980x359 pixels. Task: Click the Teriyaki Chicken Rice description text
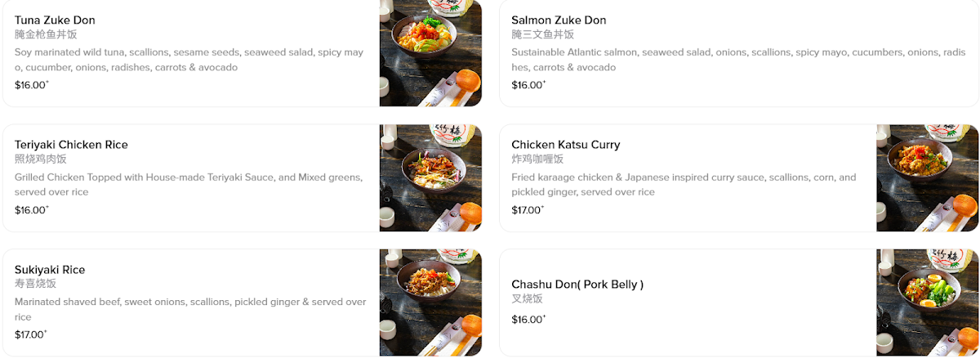(189, 185)
